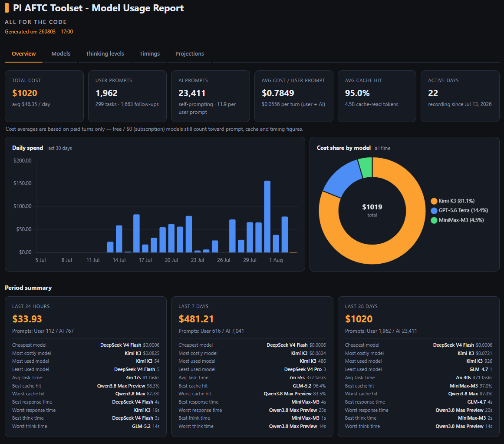Click the 'Period summary' heading
504x444 pixels.
[x=28, y=288]
